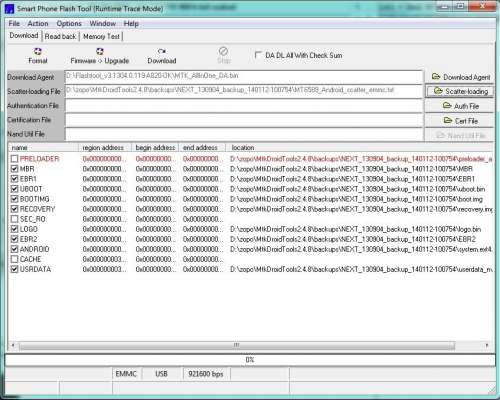The image size is (500, 400).
Task: Sort by the location column header
Action: [x=360, y=147]
